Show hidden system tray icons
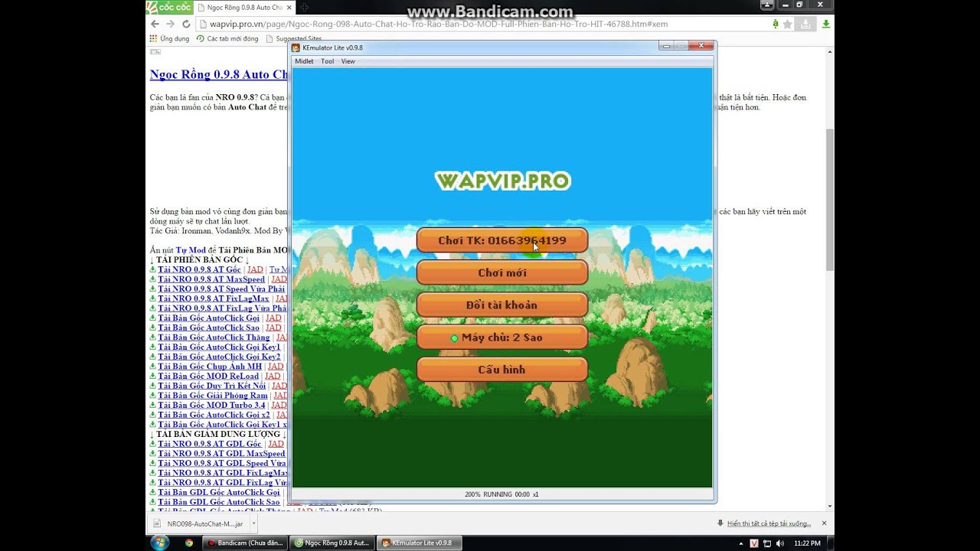Viewport: 980px width, 551px height. [x=741, y=543]
